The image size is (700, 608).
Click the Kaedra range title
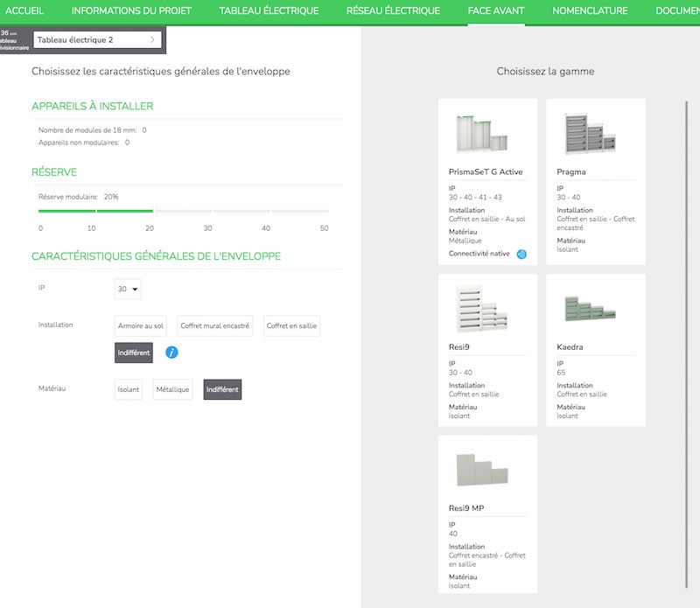pyautogui.click(x=570, y=346)
